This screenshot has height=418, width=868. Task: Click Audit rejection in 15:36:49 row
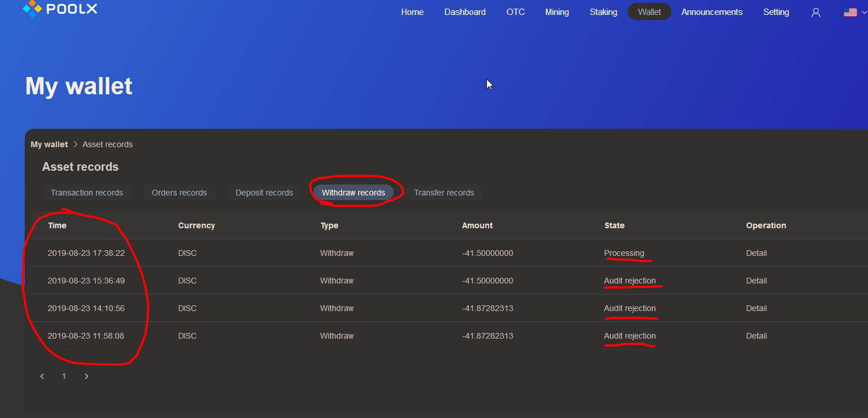630,281
